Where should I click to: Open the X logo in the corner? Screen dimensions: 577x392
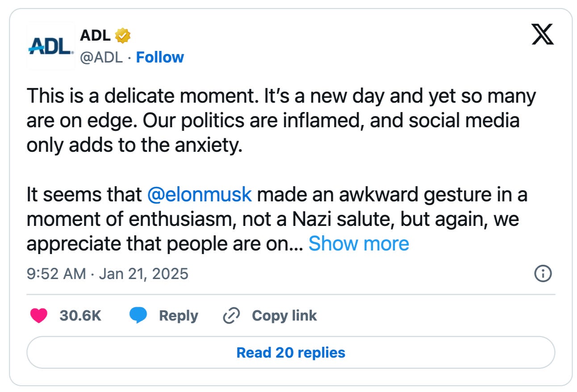coord(543,34)
